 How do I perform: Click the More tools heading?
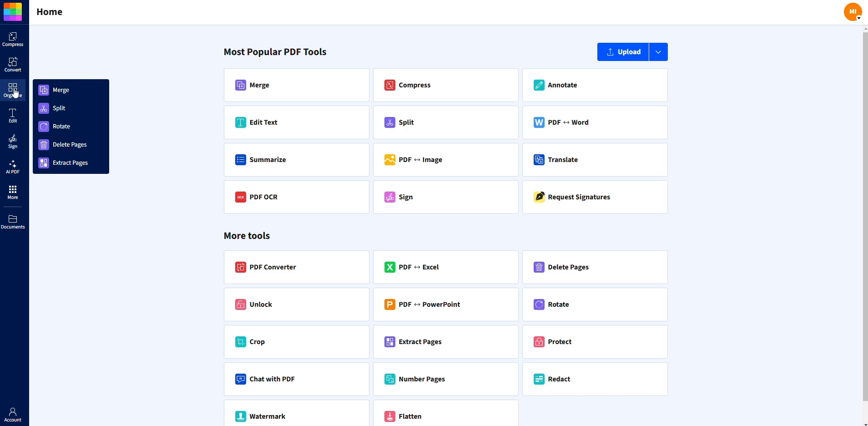click(247, 236)
